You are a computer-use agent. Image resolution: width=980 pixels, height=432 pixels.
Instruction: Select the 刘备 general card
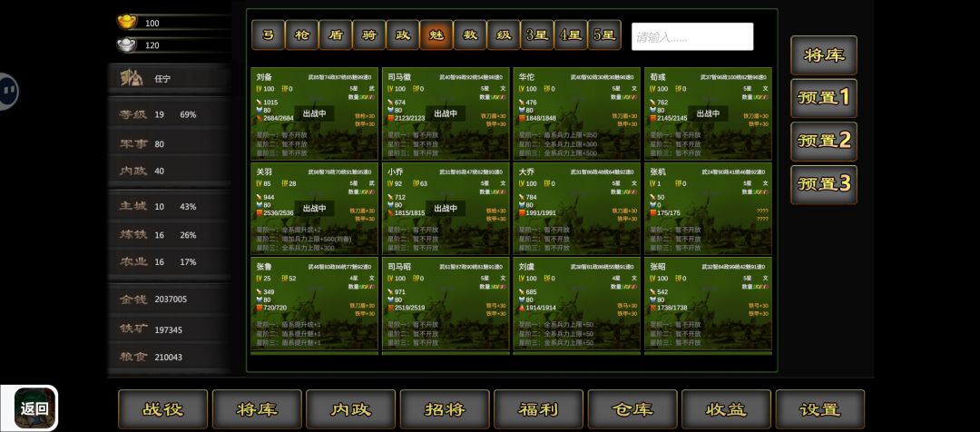[314, 113]
